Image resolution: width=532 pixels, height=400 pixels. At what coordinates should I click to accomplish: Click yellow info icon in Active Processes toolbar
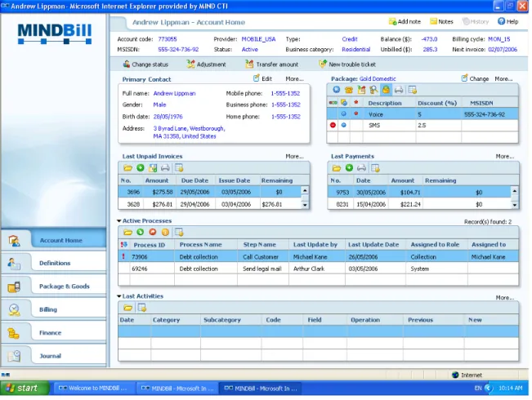[x=165, y=232]
